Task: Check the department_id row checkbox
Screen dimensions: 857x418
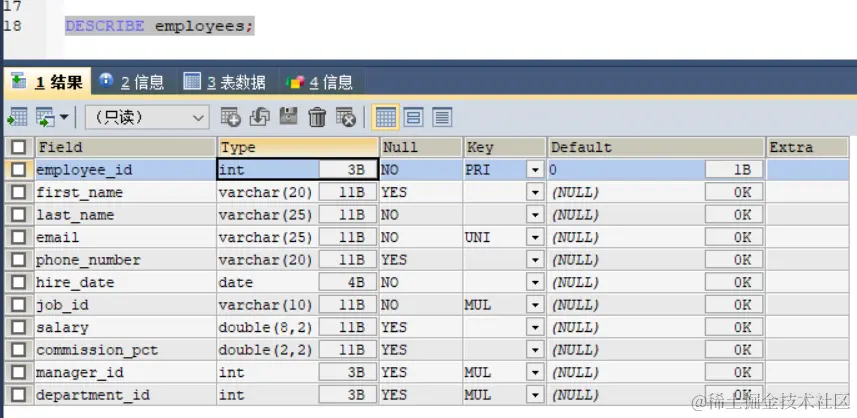Action: (19, 395)
